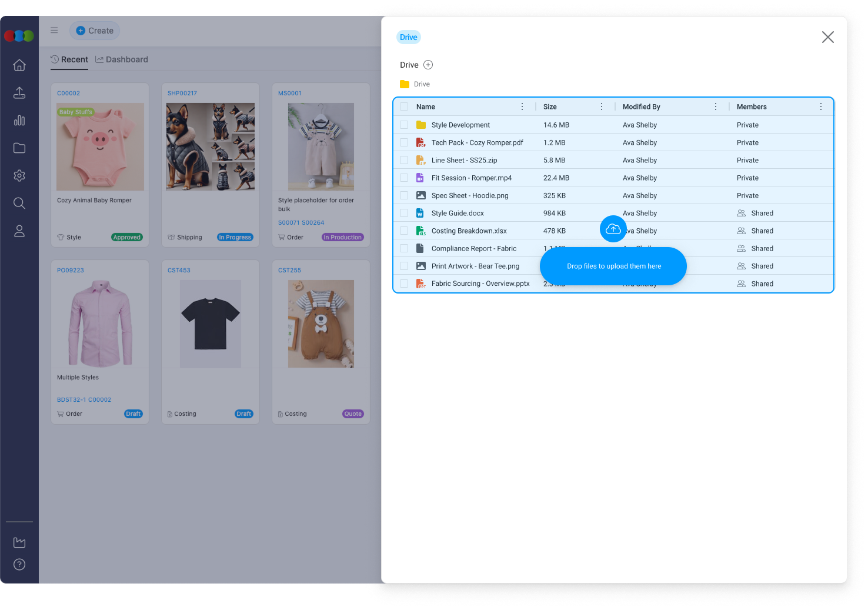
Task: Open the user profile icon in sidebar
Action: tap(19, 231)
